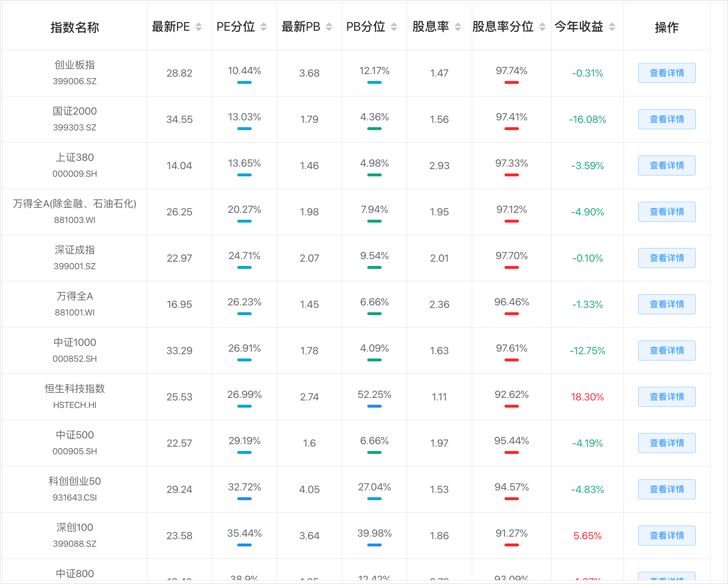The image size is (728, 584).
Task: Click 查看详情 in 中证1000 row
Action: point(667,351)
